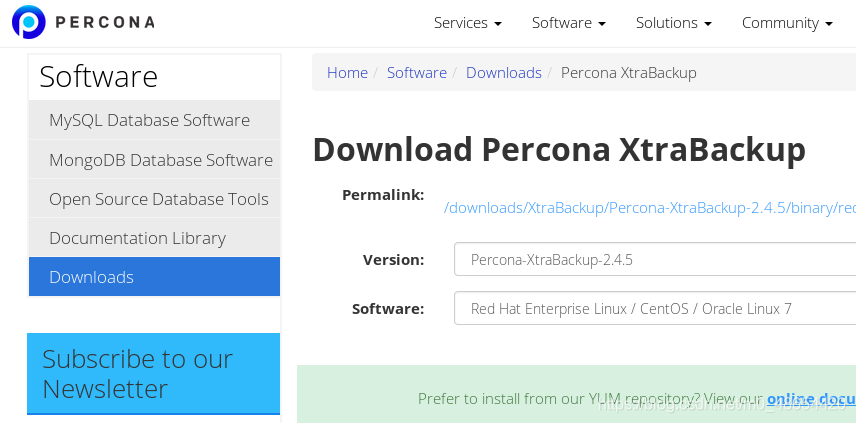Open Documentation Library sidebar item
This screenshot has width=856, height=423.
(x=154, y=238)
